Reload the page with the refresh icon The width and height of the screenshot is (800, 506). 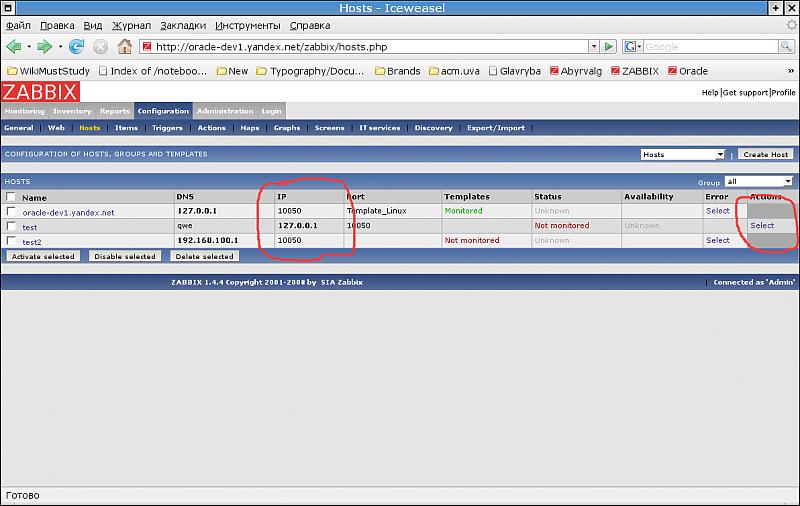point(77,47)
